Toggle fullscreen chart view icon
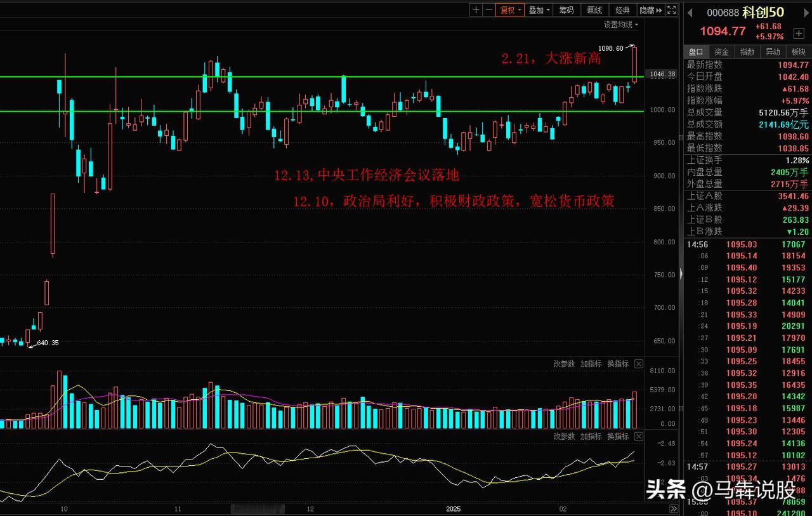 point(672,10)
